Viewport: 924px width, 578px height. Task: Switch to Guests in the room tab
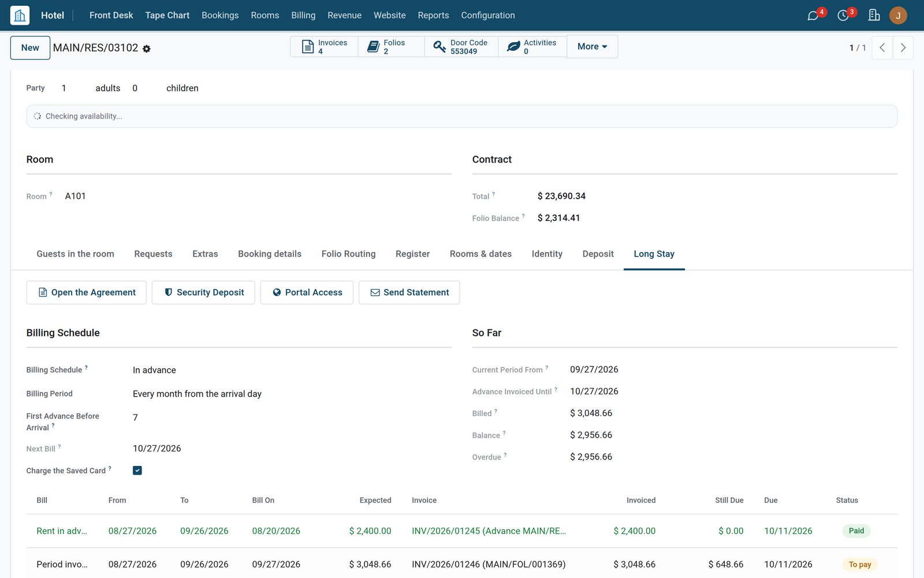pyautogui.click(x=75, y=254)
